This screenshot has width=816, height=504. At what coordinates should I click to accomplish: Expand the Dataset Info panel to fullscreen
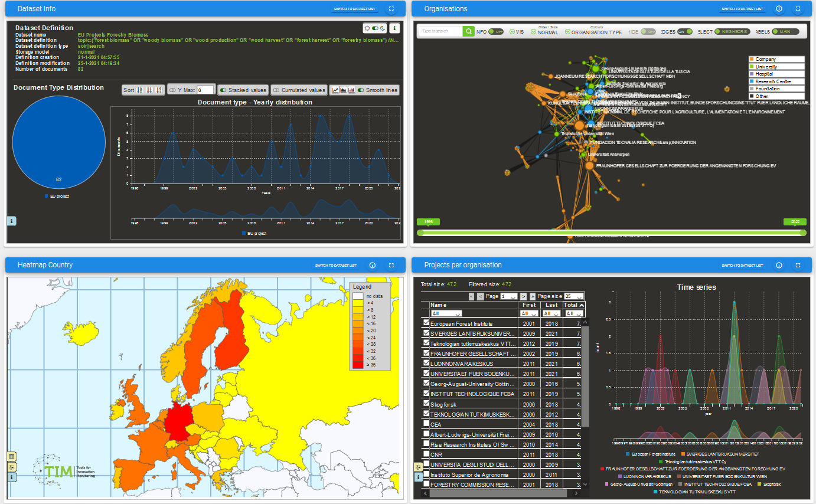click(391, 9)
